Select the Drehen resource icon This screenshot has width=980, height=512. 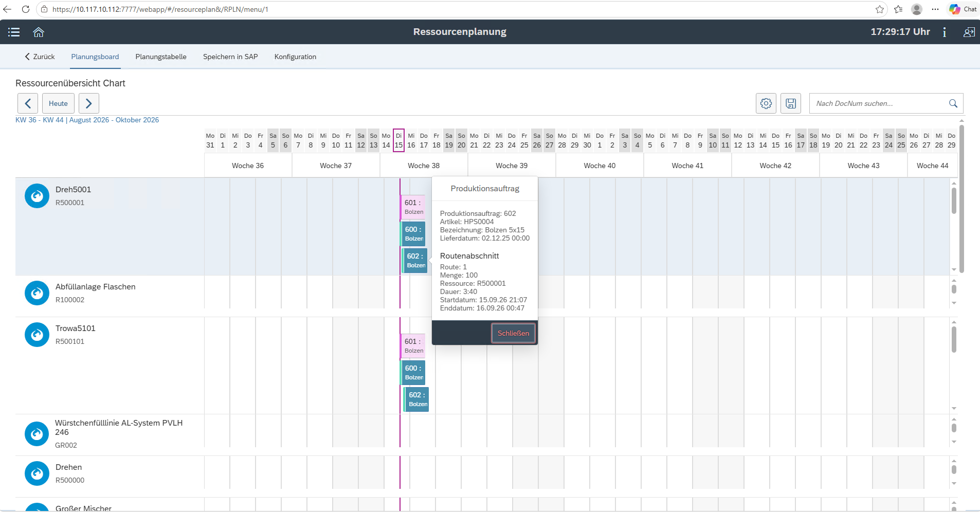pyautogui.click(x=37, y=473)
